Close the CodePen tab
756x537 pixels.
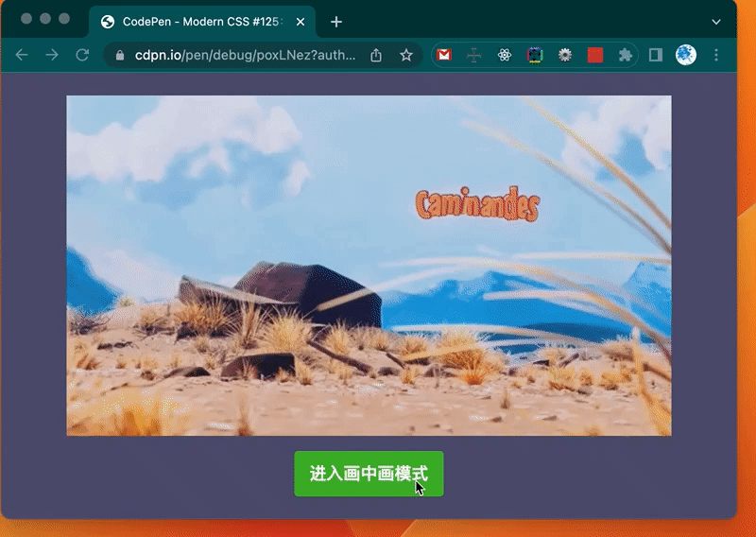coord(301,22)
